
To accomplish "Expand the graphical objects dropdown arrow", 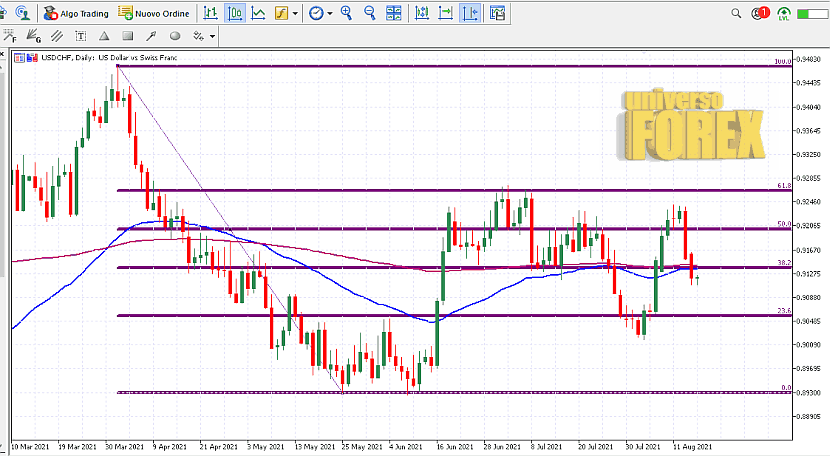I will click(215, 36).
